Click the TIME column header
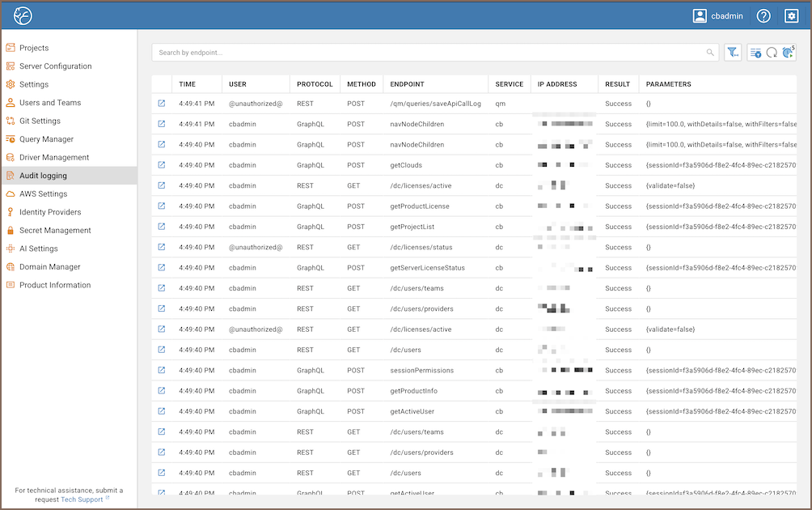The height and width of the screenshot is (510, 812). pyautogui.click(x=188, y=84)
